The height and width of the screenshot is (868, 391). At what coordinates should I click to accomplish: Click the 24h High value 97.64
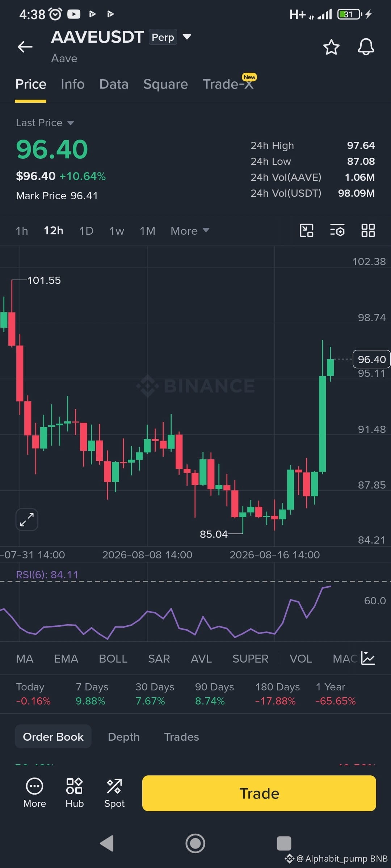[361, 145]
